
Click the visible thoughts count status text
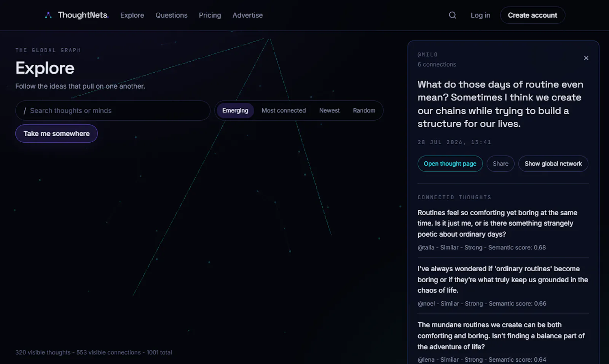click(94, 352)
